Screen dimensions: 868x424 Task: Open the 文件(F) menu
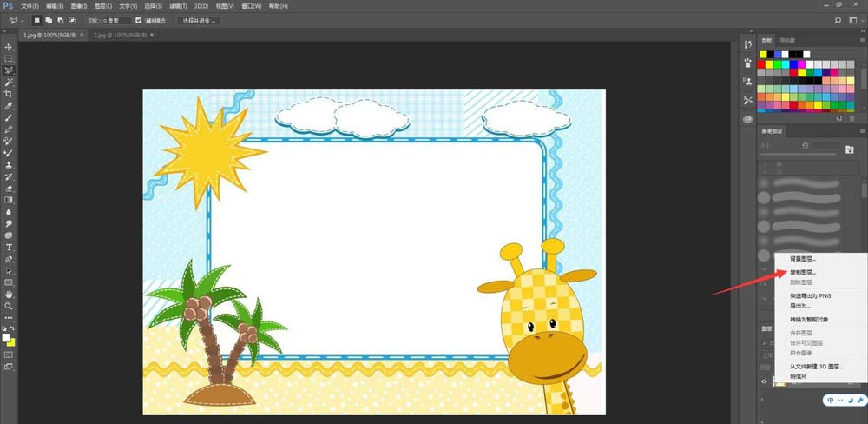(30, 6)
